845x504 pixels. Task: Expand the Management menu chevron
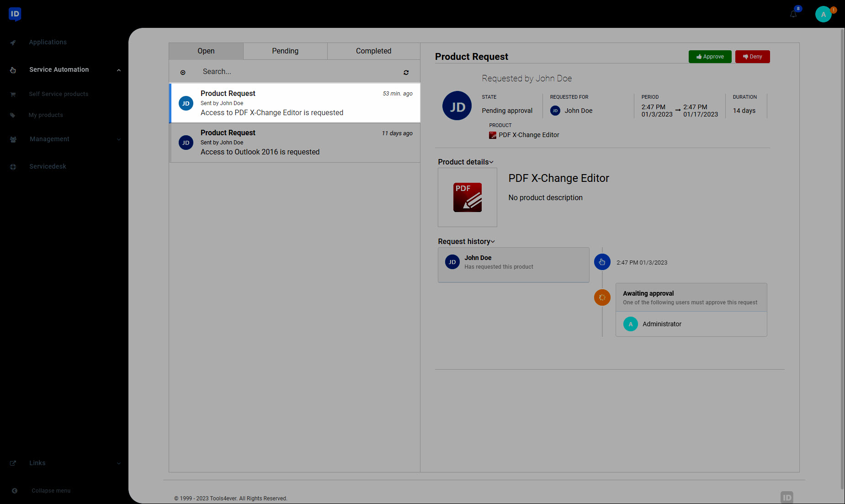pos(119,139)
